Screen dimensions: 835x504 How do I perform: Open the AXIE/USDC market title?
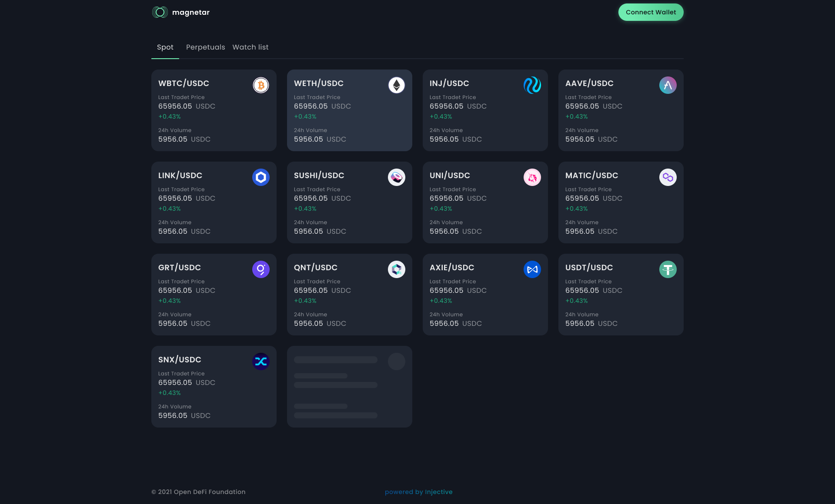(x=452, y=268)
